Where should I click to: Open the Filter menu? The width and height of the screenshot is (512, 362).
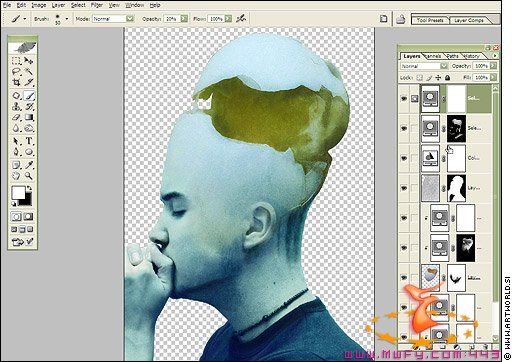(x=97, y=5)
